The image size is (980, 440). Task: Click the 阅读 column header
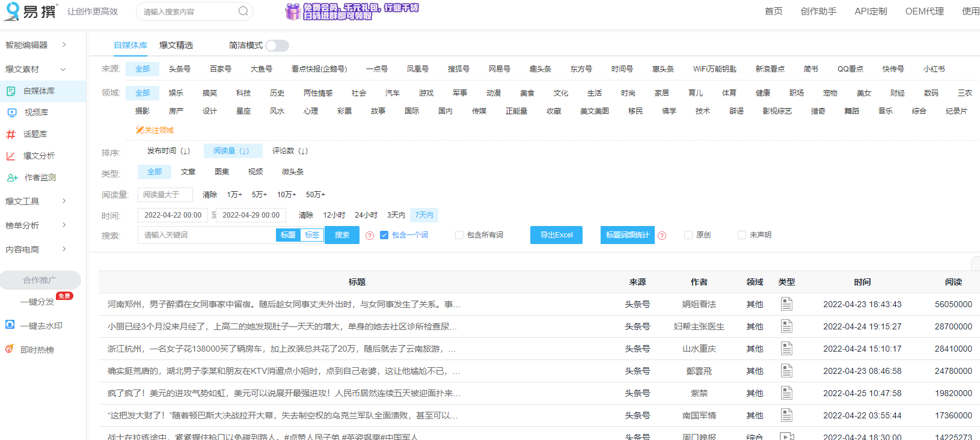(954, 282)
